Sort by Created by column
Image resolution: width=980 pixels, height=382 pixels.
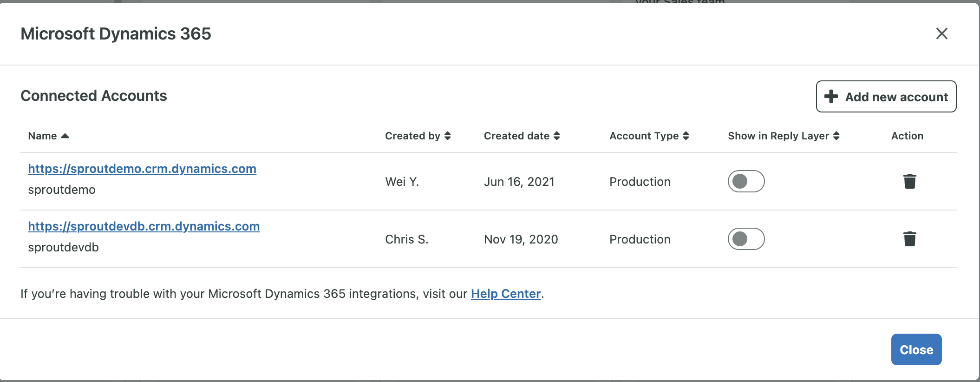point(418,136)
